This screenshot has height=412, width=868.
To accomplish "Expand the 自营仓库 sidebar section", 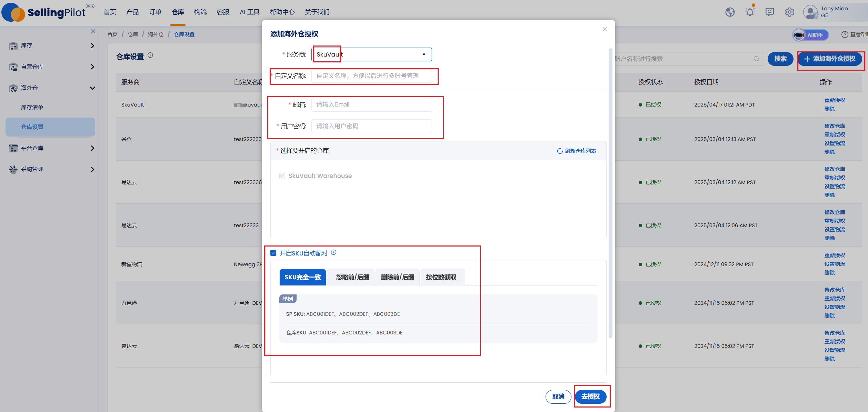I will 92,67.
